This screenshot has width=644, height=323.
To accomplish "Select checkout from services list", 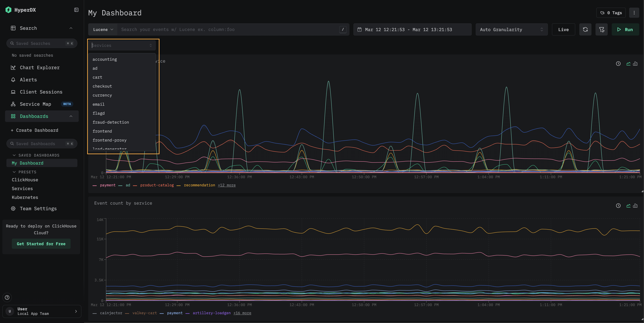I will click(102, 86).
